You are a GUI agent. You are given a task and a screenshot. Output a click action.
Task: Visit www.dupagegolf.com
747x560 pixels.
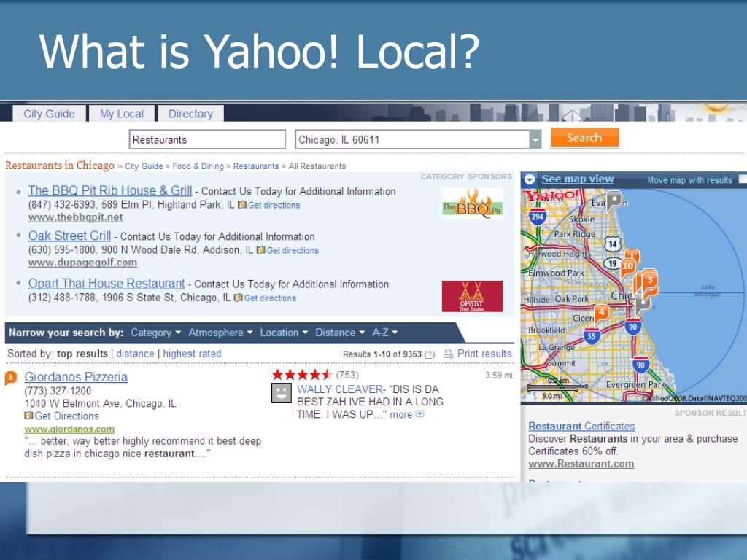(82, 262)
